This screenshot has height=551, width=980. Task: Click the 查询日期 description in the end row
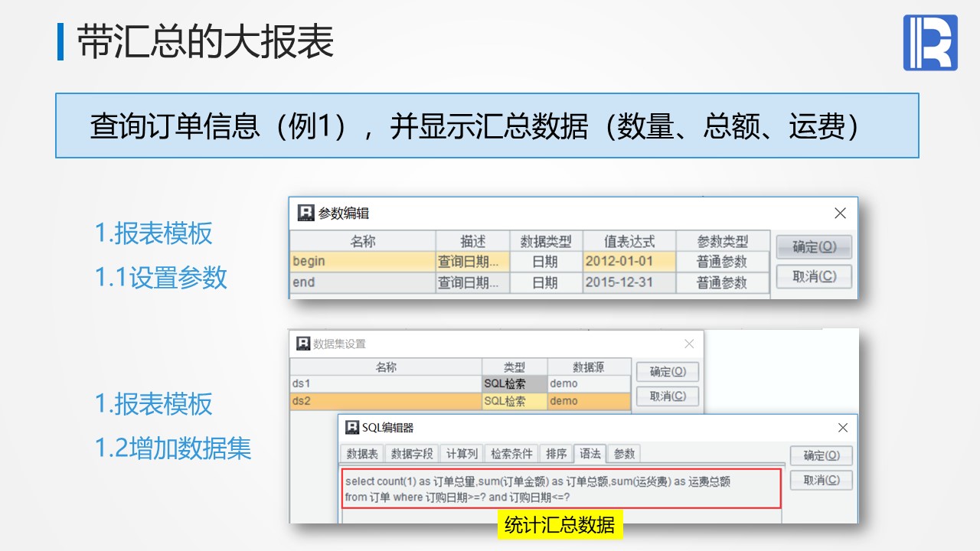coord(472,282)
